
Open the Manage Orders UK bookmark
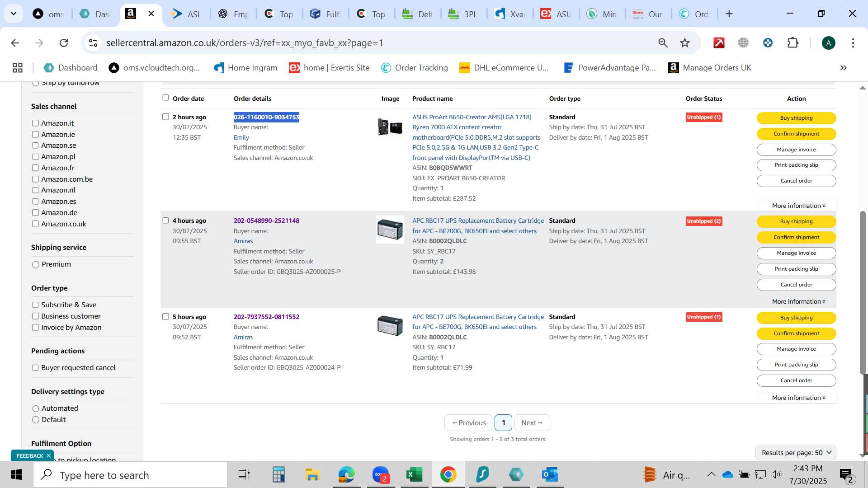[710, 68]
